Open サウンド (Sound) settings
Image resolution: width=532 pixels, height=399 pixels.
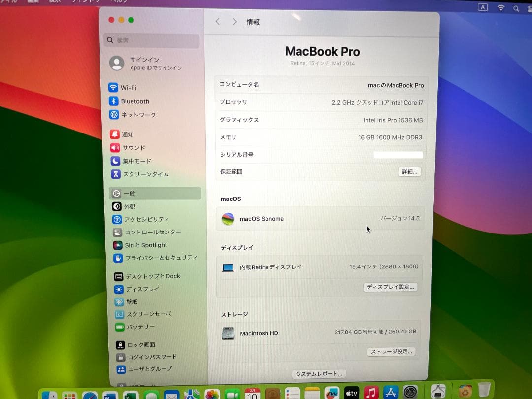131,147
